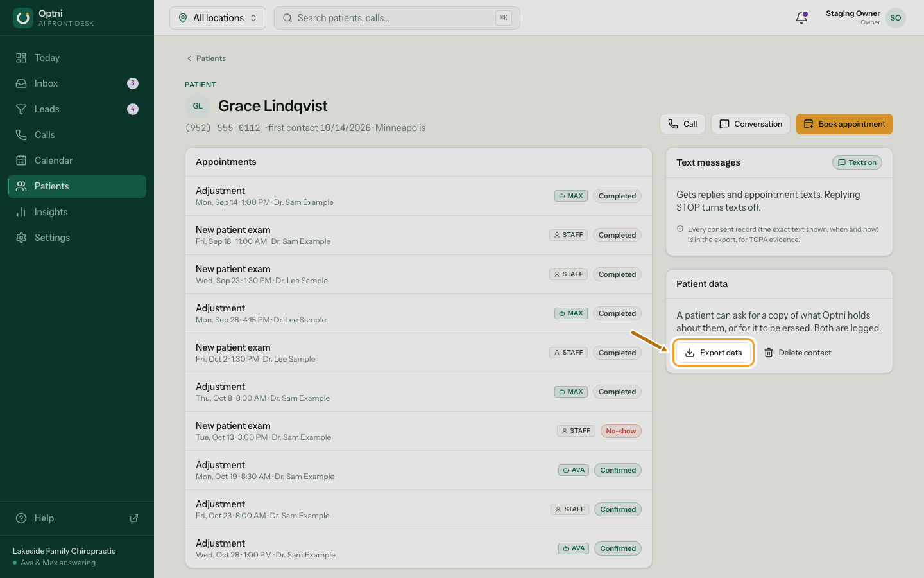The image size is (924, 578).
Task: Click the Help question mark icon
Action: coord(21,518)
